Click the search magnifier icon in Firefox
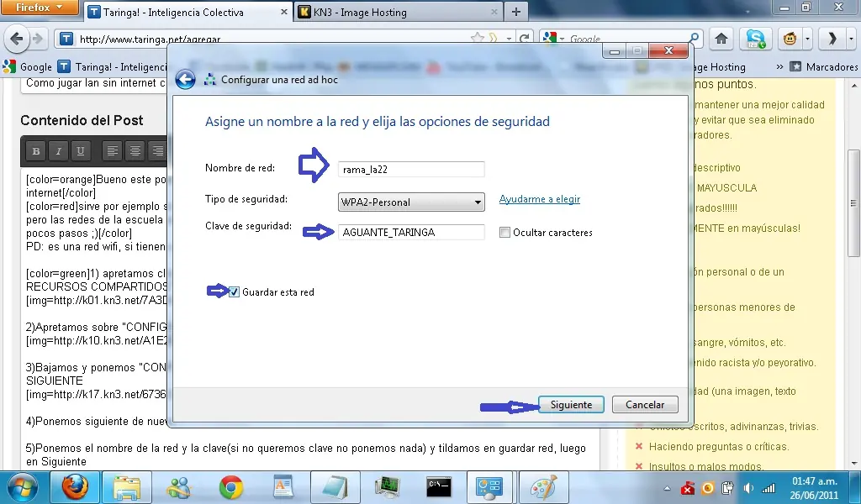The height and width of the screenshot is (504, 861). pos(694,39)
